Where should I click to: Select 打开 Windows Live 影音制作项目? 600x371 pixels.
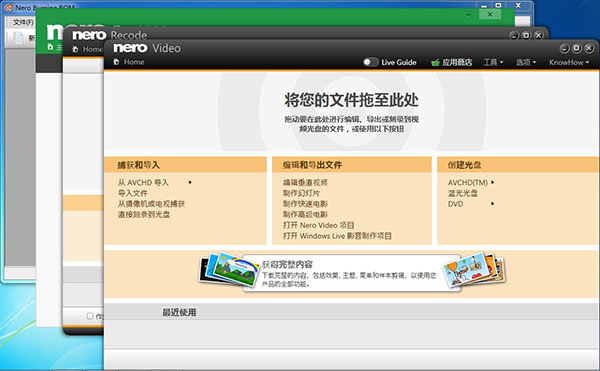337,236
